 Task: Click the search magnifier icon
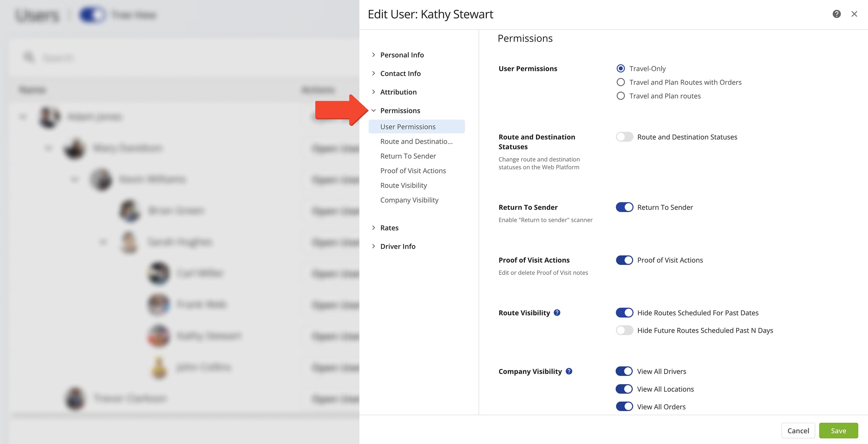(28, 57)
